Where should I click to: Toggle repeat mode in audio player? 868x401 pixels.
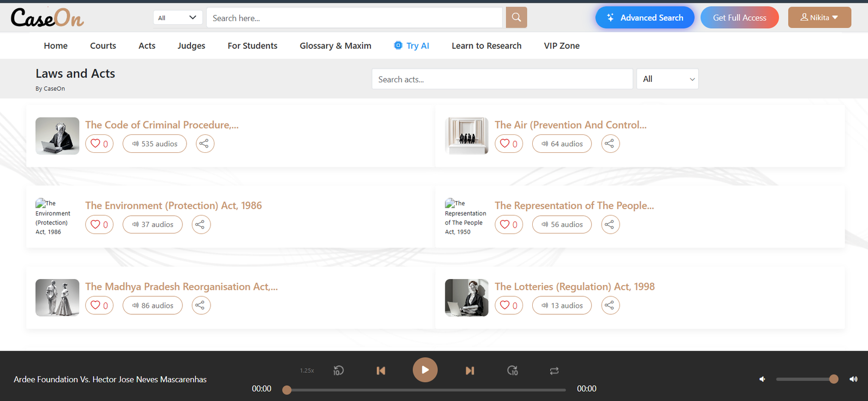(554, 371)
